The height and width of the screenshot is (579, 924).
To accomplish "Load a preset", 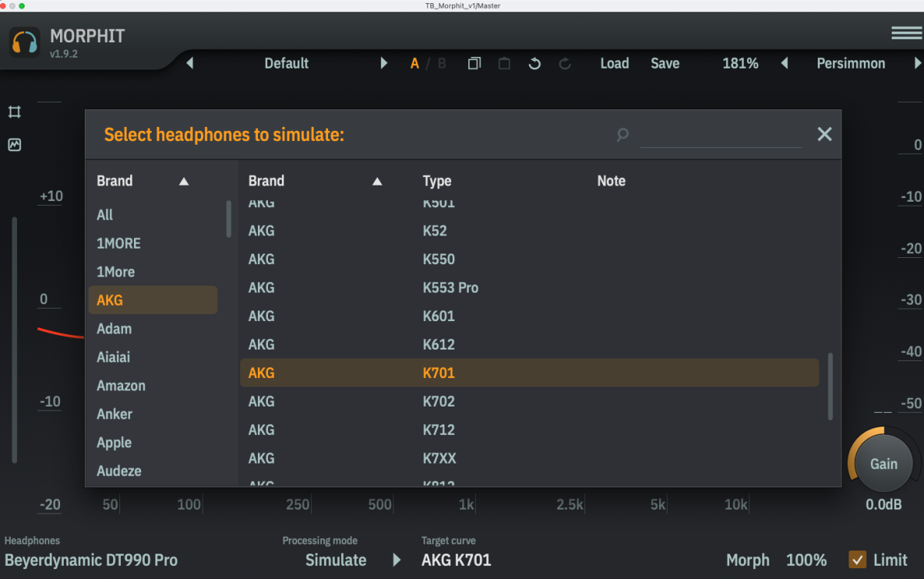I will coord(614,63).
